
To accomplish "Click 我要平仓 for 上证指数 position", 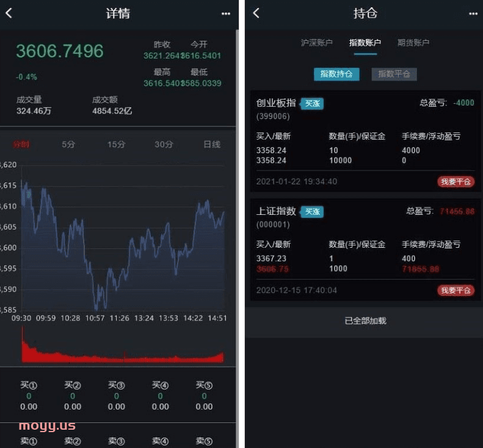I will click(456, 290).
